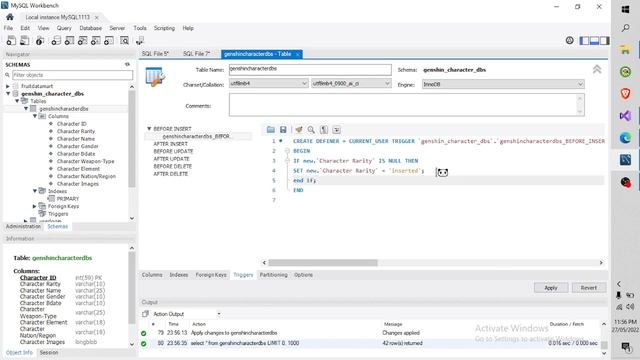640x360 pixels.
Task: Click the create new view icon
Action: [x=82, y=40]
